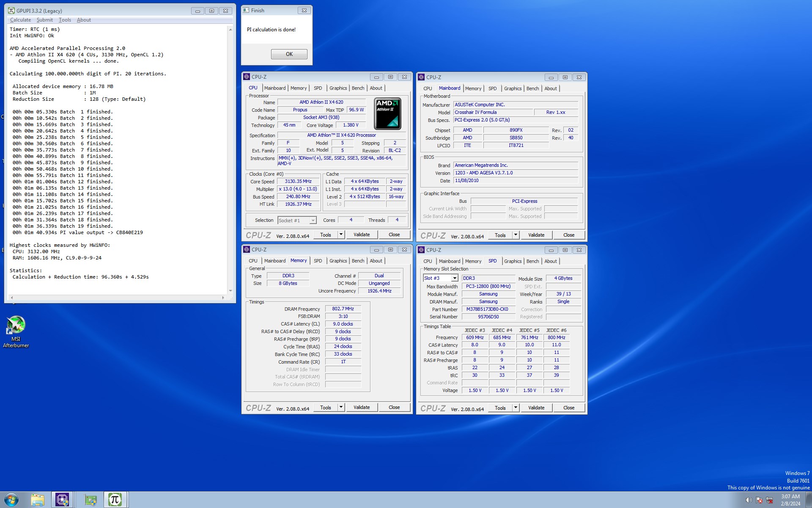Screen dimensions: 812x508
Task: Click Validate in the CPU-Z window showing the SPD tab
Action: point(536,408)
